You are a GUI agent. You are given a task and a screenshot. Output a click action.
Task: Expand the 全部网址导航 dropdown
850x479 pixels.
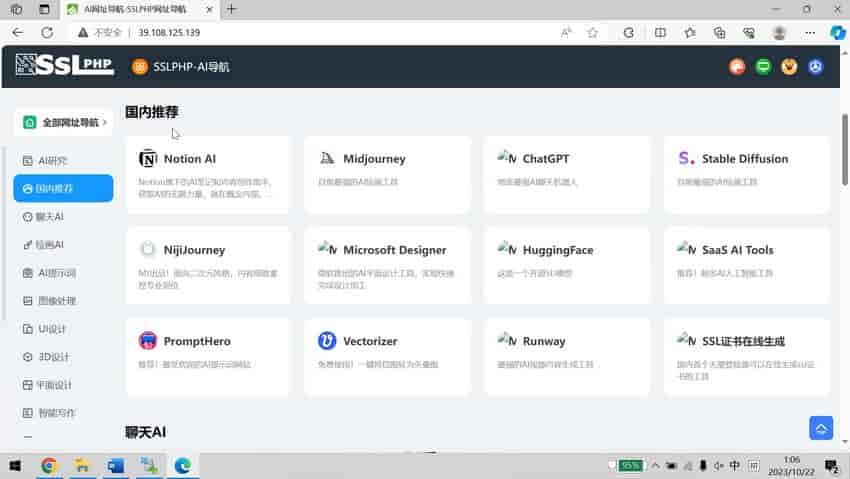[x=63, y=122]
